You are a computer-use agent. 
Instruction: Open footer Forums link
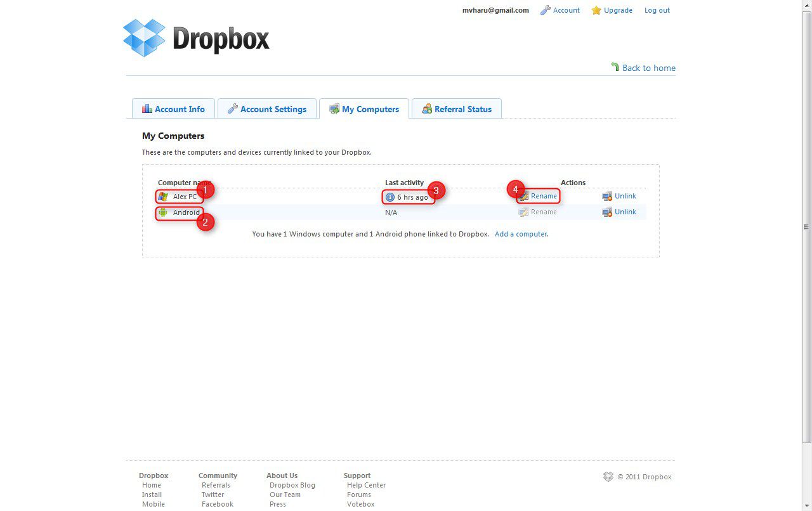tap(359, 495)
